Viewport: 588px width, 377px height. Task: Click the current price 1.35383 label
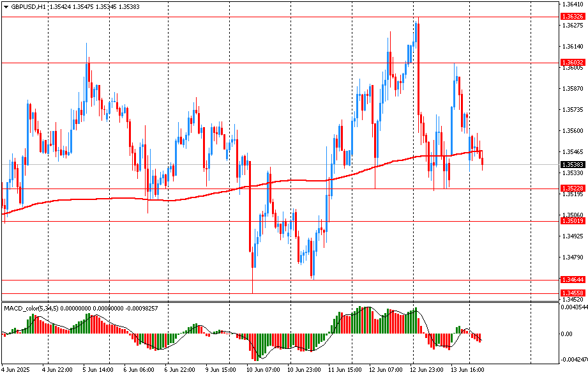pyautogui.click(x=573, y=165)
